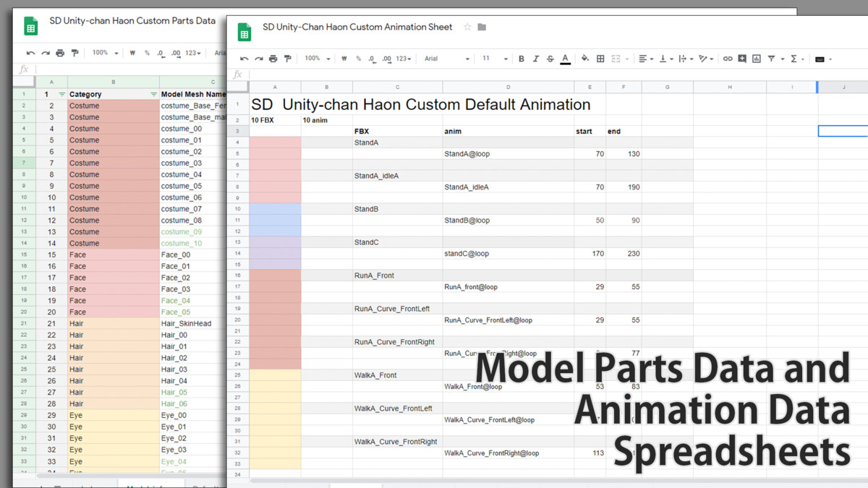Viewport: 868px width, 488px height.
Task: Star the SD Unity-Chan Animation Sheet document
Action: [x=467, y=27]
